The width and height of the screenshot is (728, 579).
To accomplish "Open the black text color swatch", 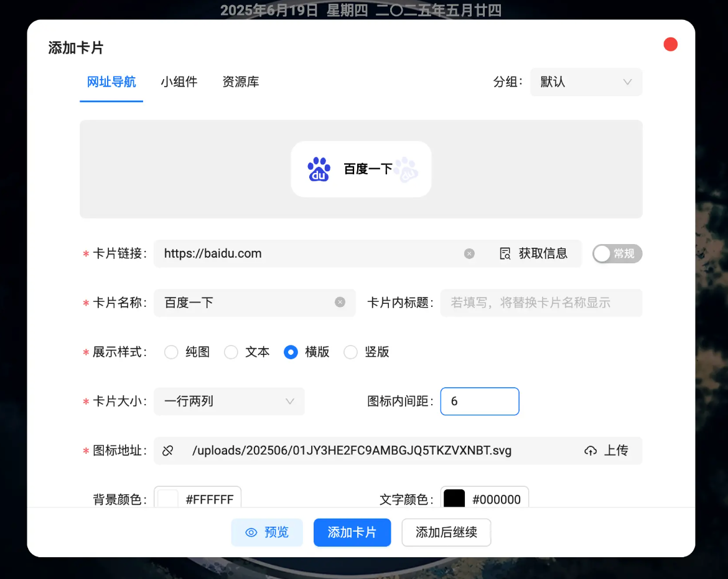I will 454,498.
